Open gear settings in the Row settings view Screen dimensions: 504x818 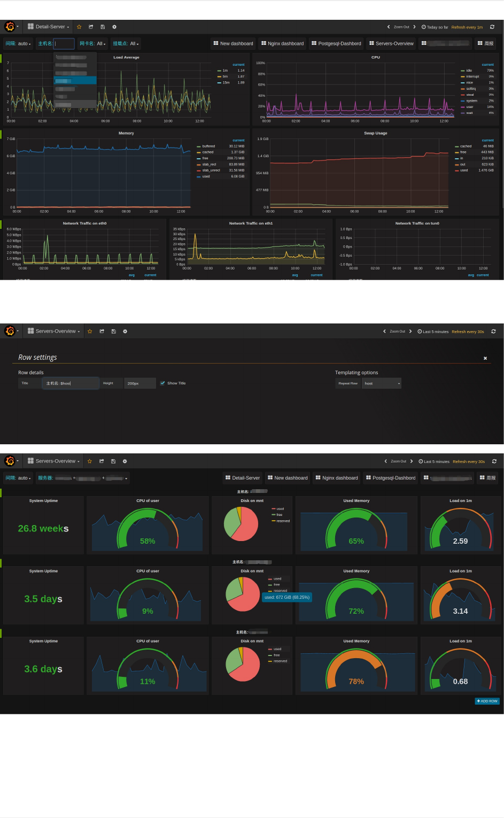[125, 331]
